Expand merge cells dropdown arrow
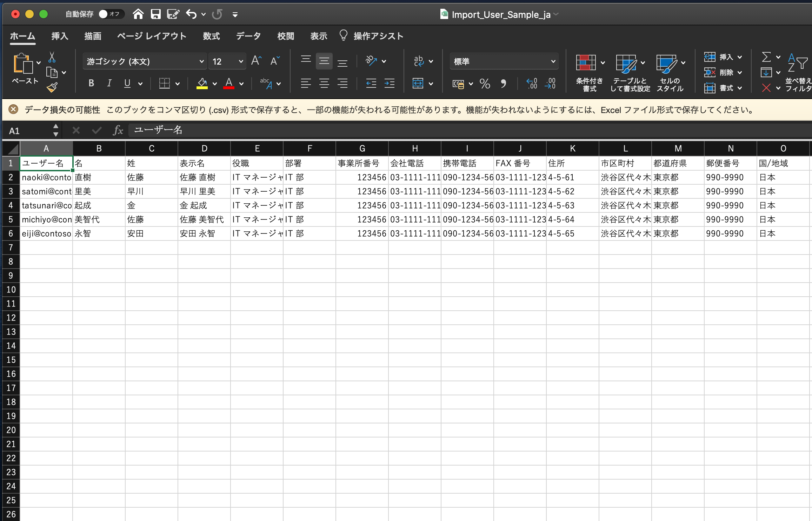812x521 pixels. point(431,84)
